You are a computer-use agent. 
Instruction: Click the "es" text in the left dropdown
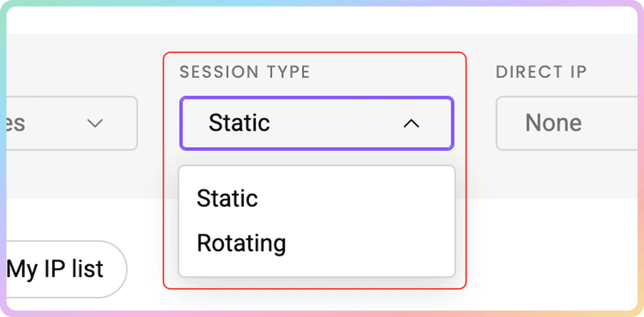16,124
